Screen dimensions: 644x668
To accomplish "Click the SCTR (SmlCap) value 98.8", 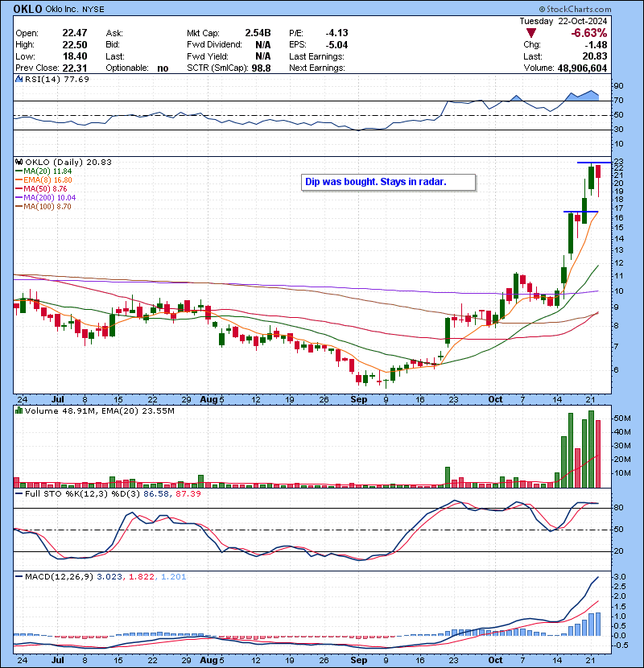I will 262,68.
